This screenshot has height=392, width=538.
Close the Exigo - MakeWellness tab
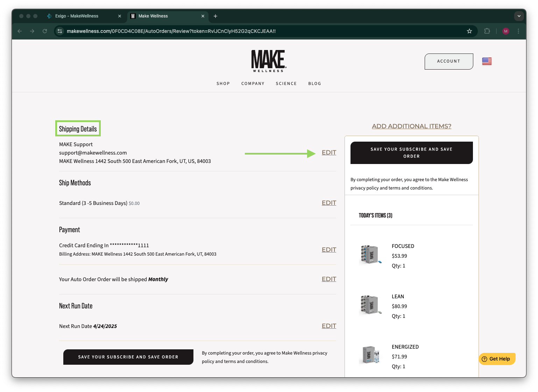click(x=120, y=16)
